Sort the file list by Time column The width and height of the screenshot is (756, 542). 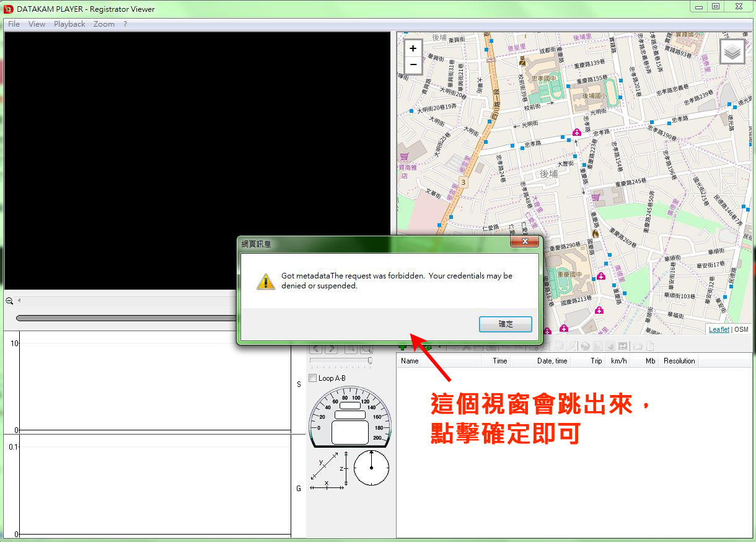click(496, 361)
